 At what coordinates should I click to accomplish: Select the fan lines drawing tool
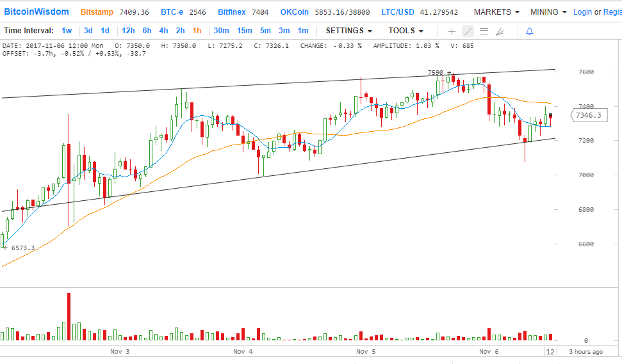click(x=500, y=31)
